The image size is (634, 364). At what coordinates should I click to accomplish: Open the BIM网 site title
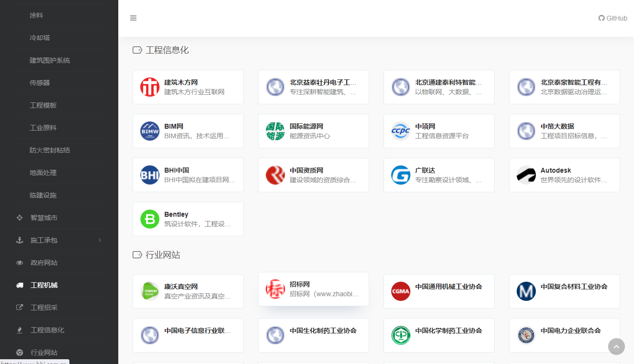pos(174,126)
